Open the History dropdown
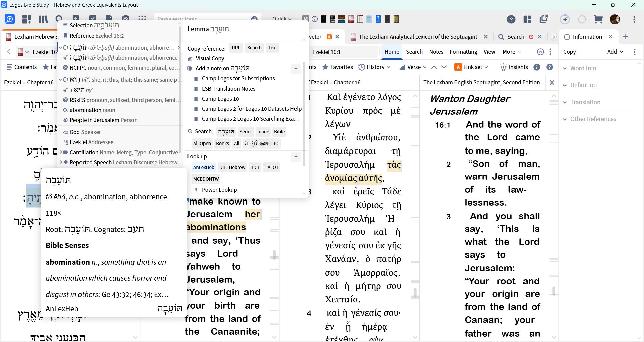The image size is (644, 342). point(374,67)
